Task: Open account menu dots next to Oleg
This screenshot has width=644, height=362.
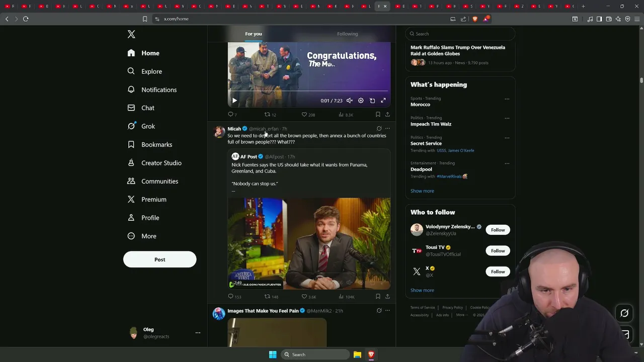Action: click(198, 333)
